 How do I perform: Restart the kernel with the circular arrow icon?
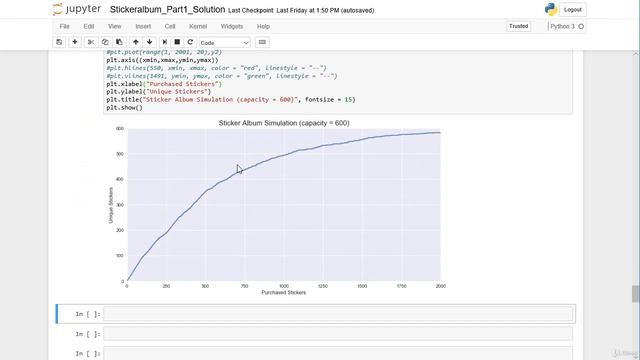pyautogui.click(x=190, y=42)
